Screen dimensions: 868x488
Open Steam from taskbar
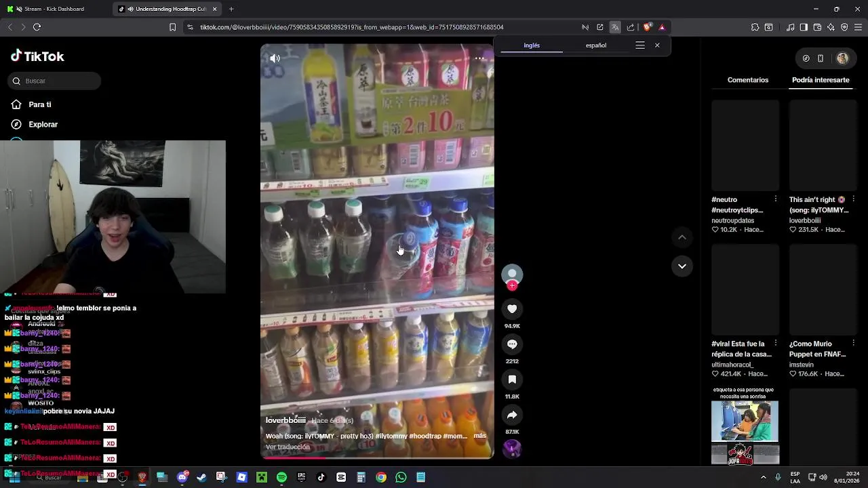pos(201,477)
